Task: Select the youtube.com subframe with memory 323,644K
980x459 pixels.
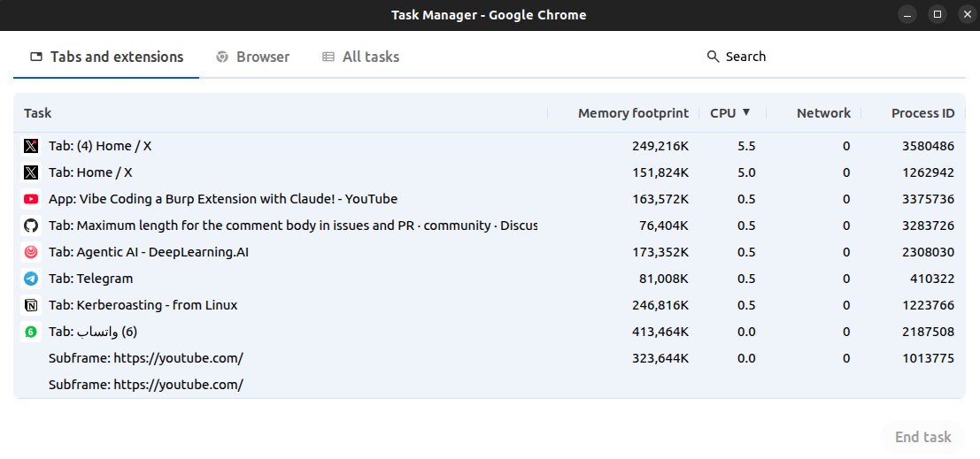Action: click(490, 358)
